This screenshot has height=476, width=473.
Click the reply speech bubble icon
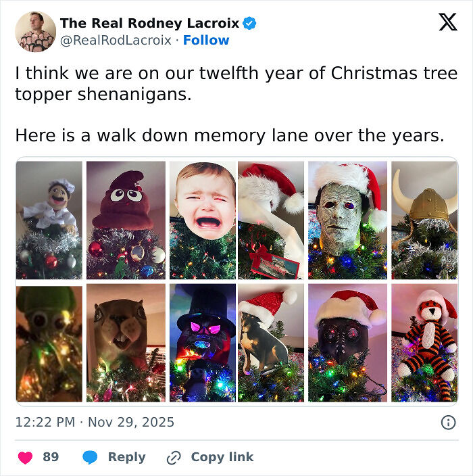(90, 457)
